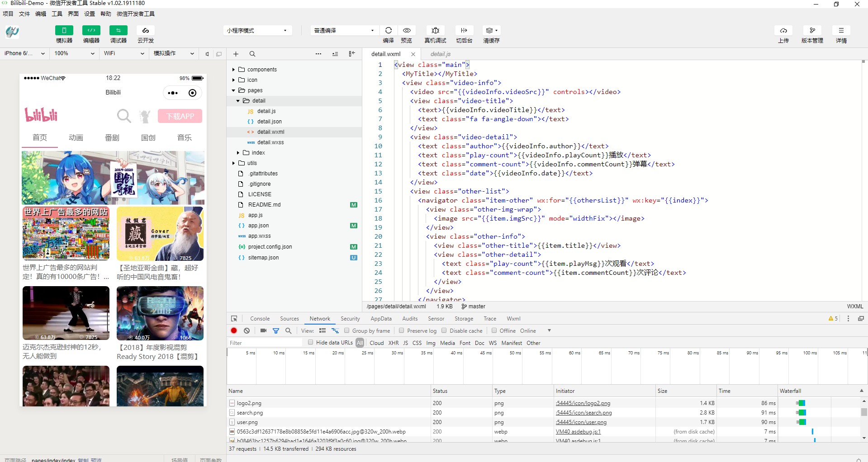Toggle the editor (编辑器) panel button
Viewport: 868px width, 462px height.
point(91,30)
